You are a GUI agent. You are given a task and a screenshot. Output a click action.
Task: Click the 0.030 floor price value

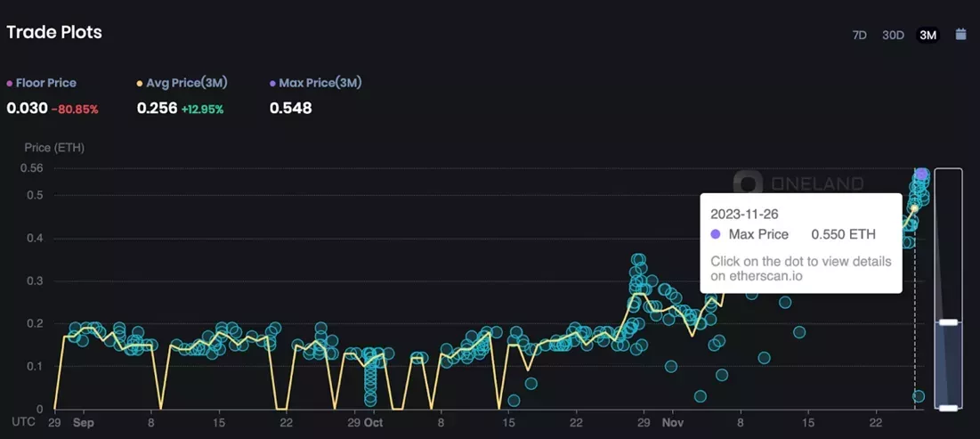pyautogui.click(x=26, y=109)
